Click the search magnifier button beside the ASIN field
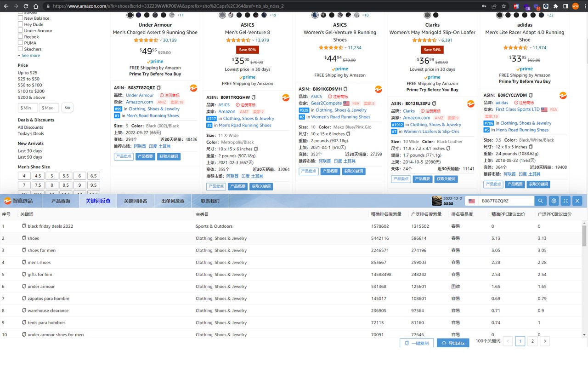This screenshot has width=588, height=368. 540,201
